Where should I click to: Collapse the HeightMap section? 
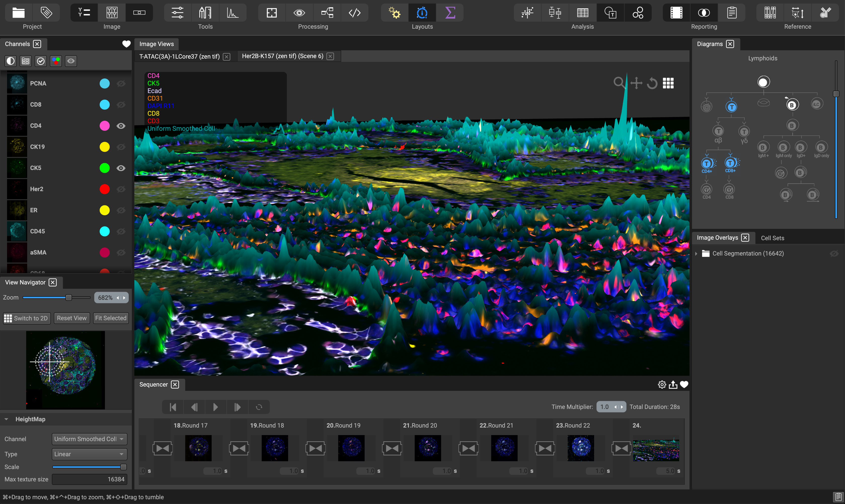(x=7, y=419)
